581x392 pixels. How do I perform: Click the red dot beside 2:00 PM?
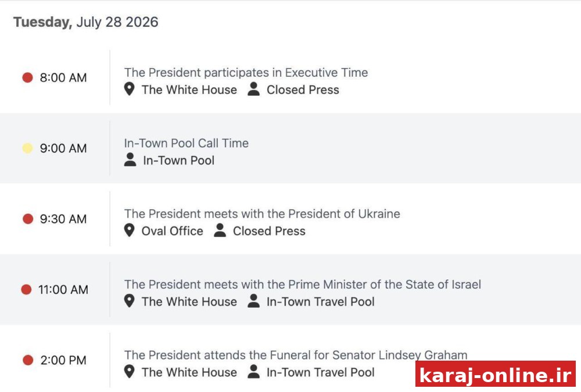(28, 359)
